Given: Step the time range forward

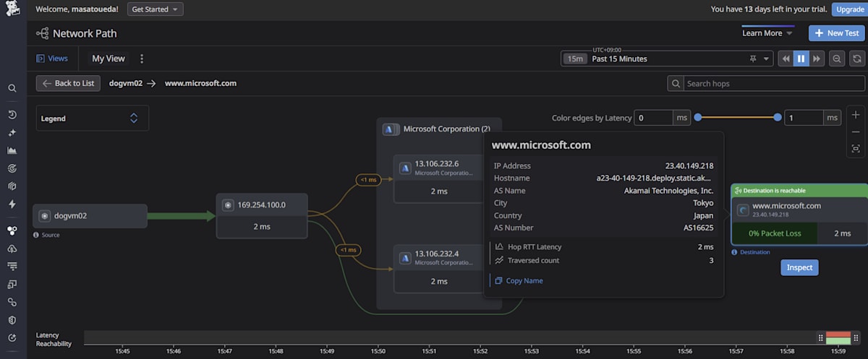Looking at the screenshot, I should [x=817, y=59].
